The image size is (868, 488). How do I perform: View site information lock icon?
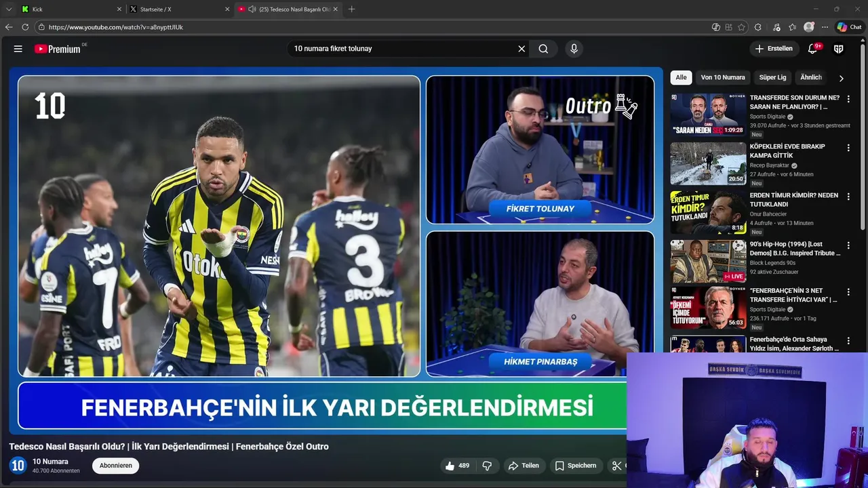tap(41, 27)
